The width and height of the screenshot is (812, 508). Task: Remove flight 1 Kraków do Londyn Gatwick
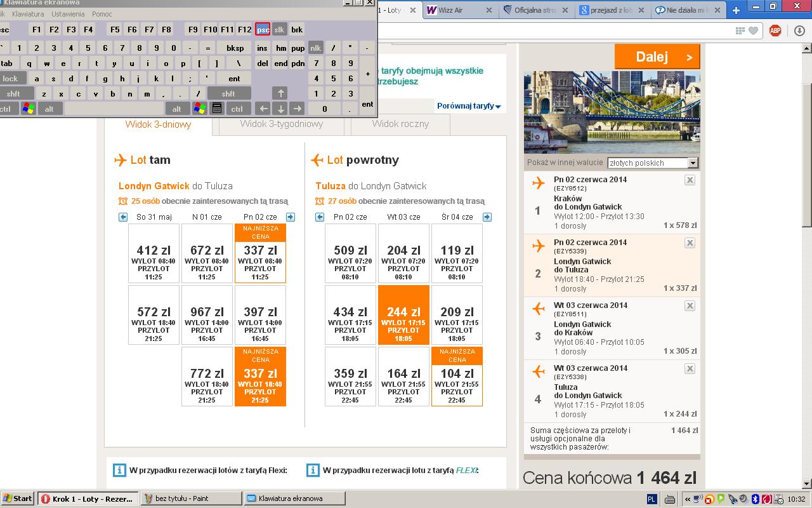point(690,180)
